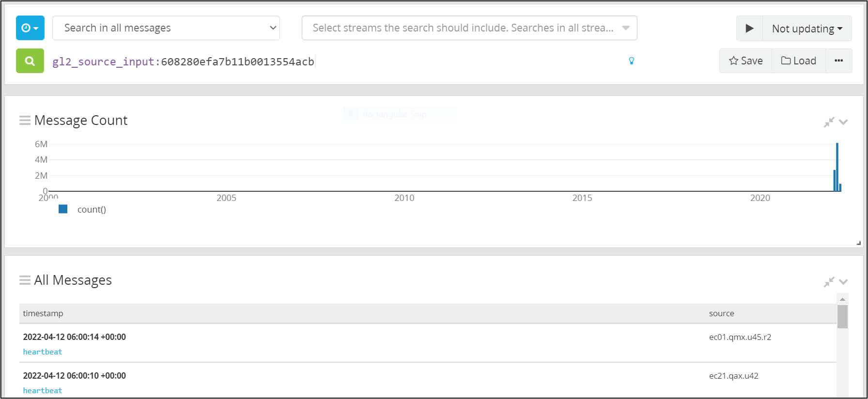Click the focus arrows icon on Message Count

pyautogui.click(x=829, y=122)
